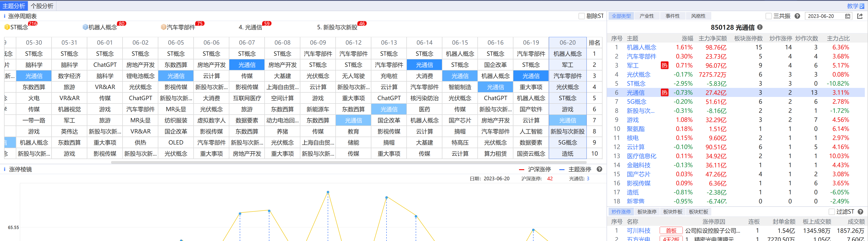Click help icon next to 主题涨停 legend
This screenshot has width=868, height=241.
click(x=600, y=169)
